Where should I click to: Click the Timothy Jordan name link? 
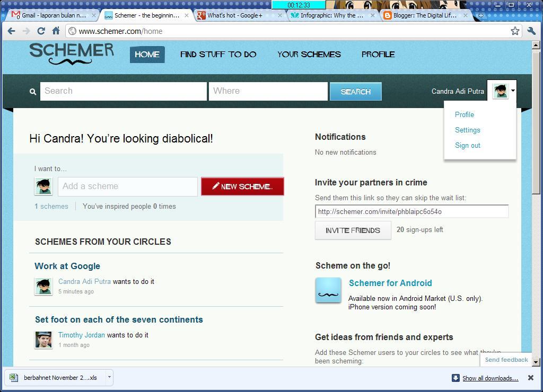pyautogui.click(x=81, y=335)
